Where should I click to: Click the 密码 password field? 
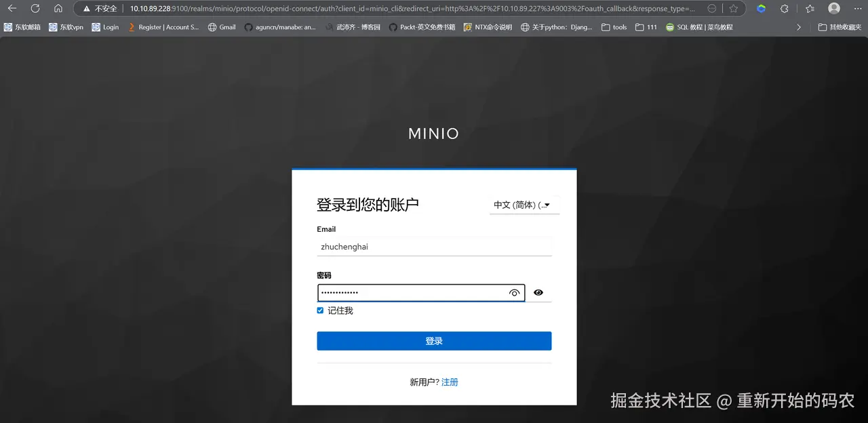[420, 293]
